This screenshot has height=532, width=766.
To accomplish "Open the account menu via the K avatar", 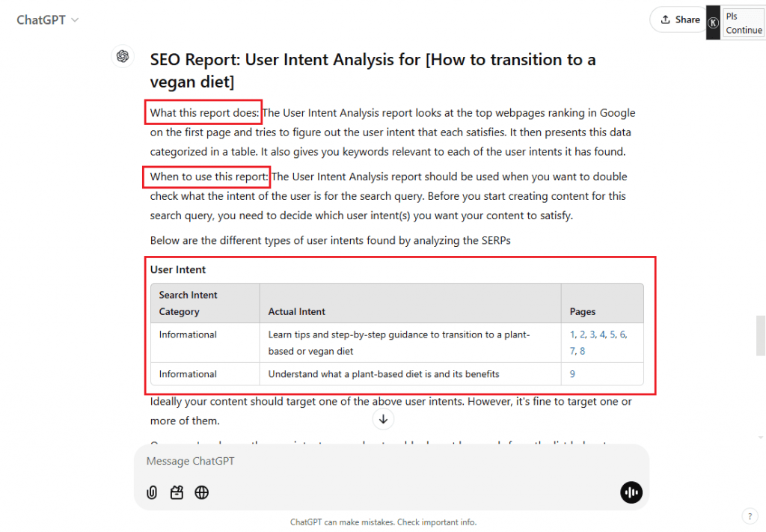I will tap(712, 21).
